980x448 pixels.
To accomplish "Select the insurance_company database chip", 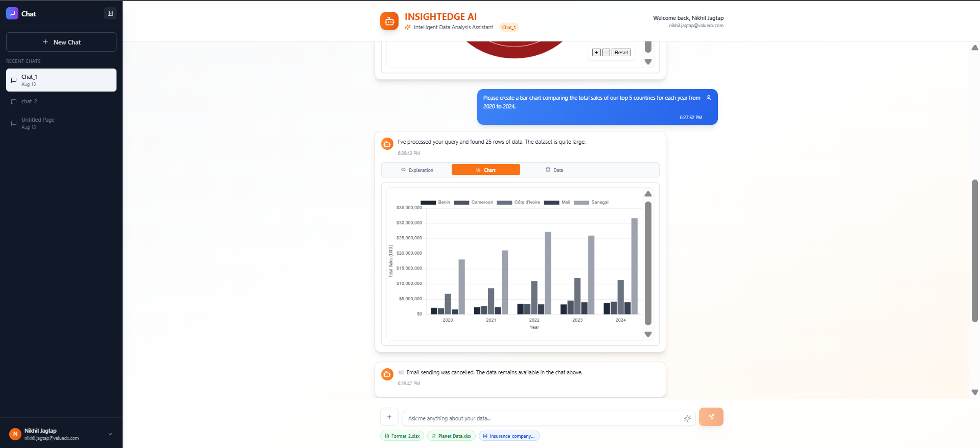I will pyautogui.click(x=509, y=436).
